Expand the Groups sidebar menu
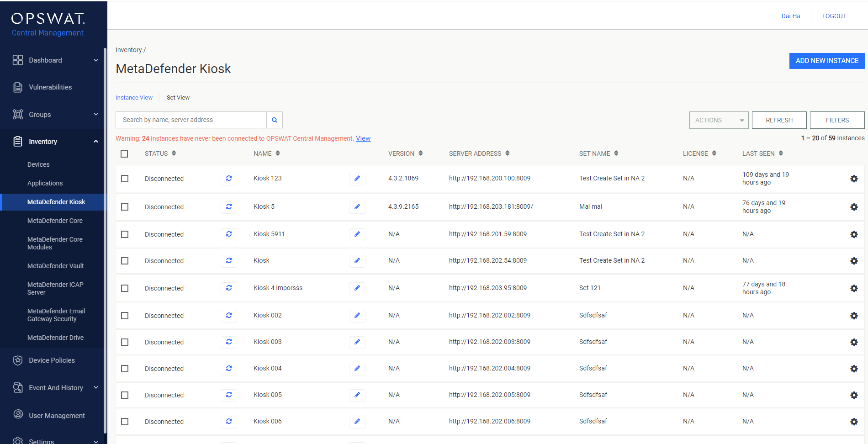 point(96,114)
